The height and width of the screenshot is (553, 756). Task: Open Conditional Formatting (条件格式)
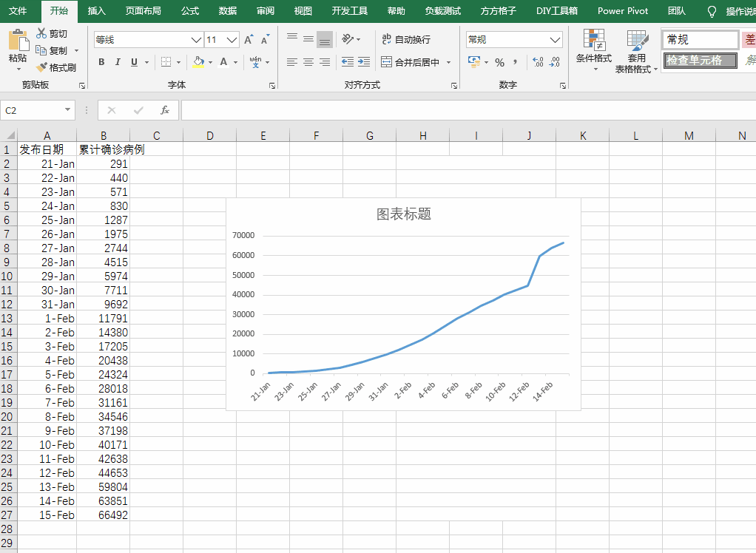click(x=593, y=50)
